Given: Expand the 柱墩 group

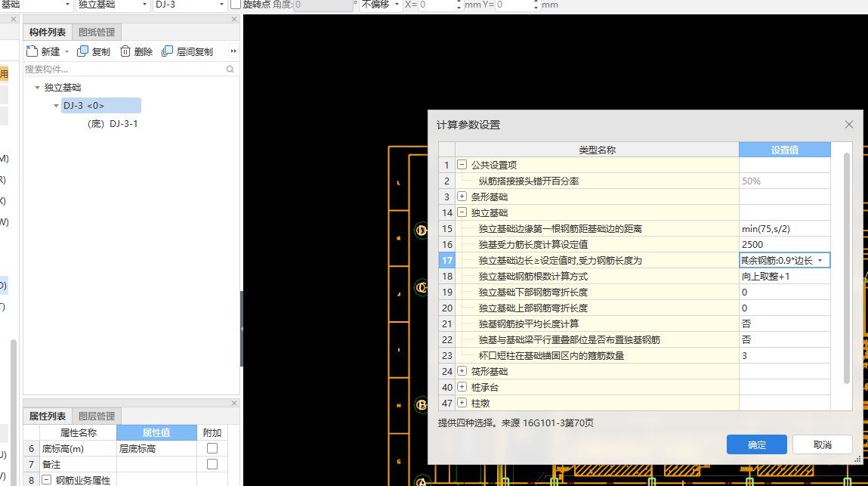Looking at the screenshot, I should 462,403.
